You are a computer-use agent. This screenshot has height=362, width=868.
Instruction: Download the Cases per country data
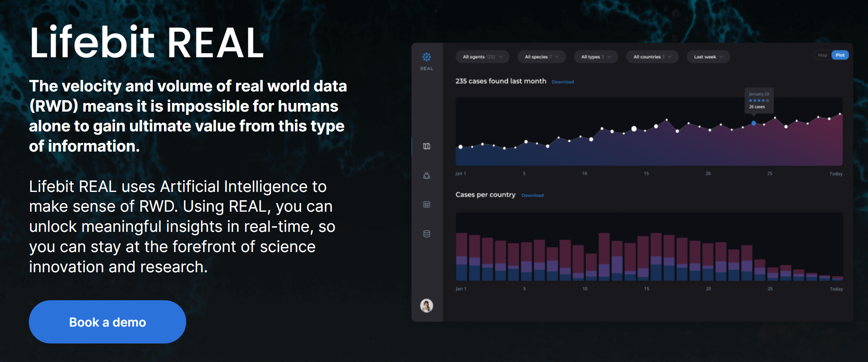pos(532,196)
